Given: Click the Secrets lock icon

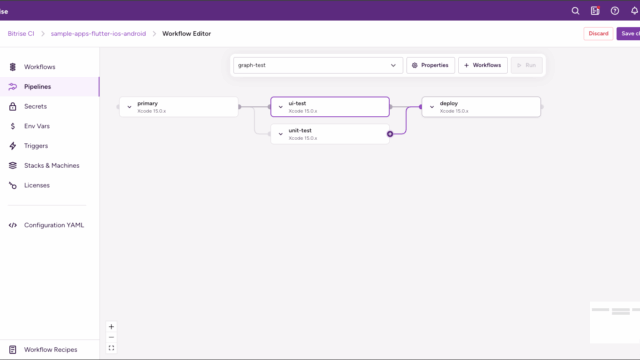Looking at the screenshot, I should coord(13,107).
